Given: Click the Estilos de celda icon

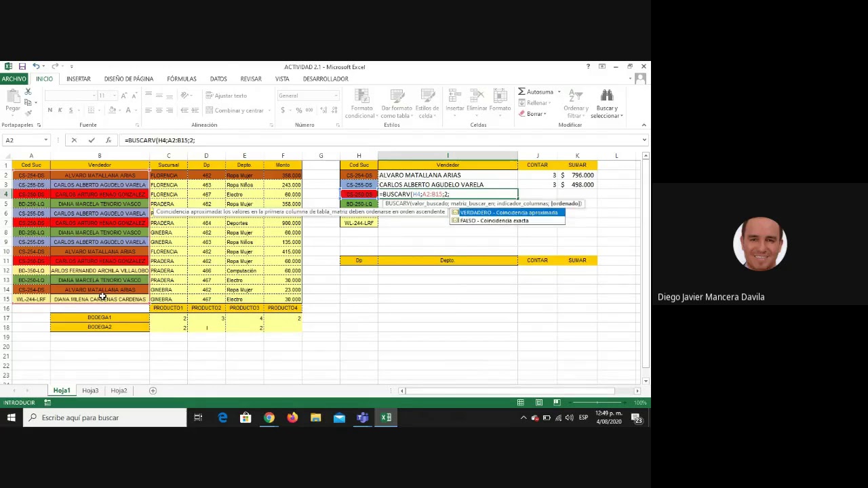Looking at the screenshot, I should click(427, 96).
